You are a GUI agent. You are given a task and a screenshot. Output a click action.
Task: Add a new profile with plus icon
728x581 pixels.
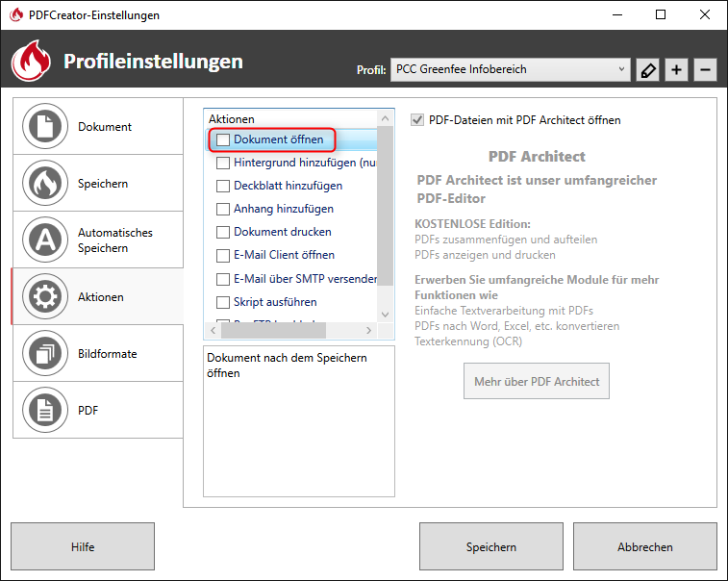click(x=676, y=70)
